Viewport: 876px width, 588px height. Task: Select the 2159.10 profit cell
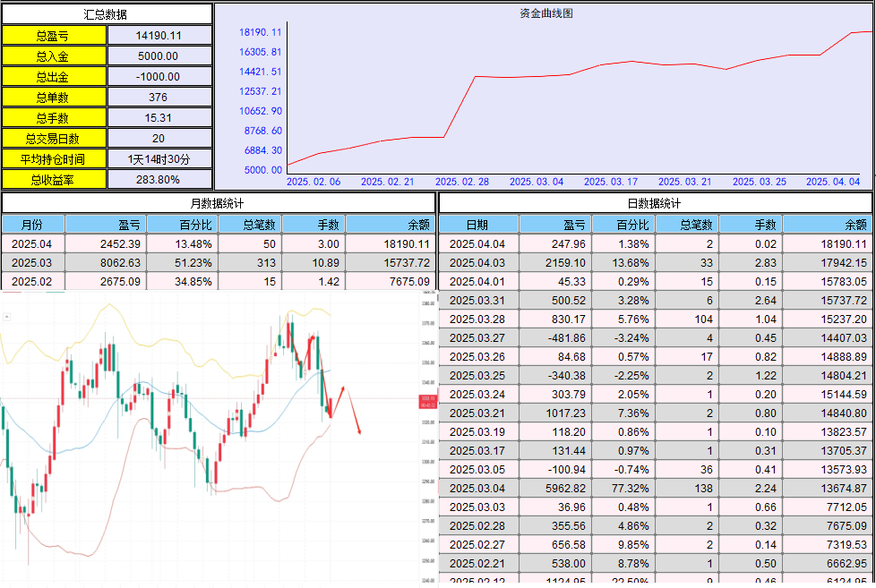point(555,263)
